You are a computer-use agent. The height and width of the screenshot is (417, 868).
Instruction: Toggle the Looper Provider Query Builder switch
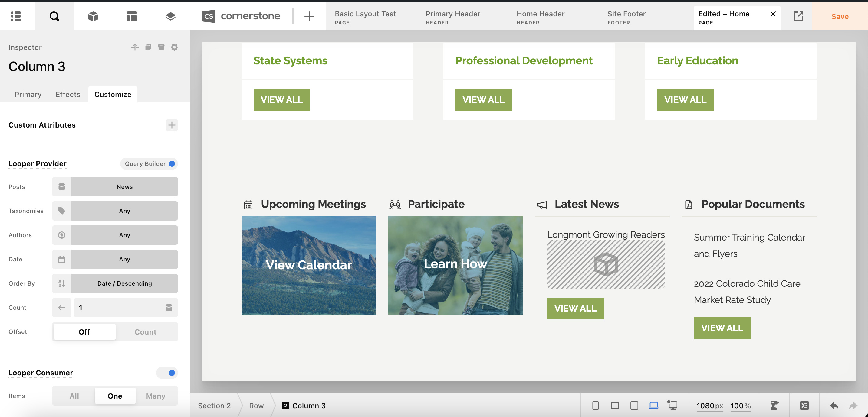click(x=171, y=164)
